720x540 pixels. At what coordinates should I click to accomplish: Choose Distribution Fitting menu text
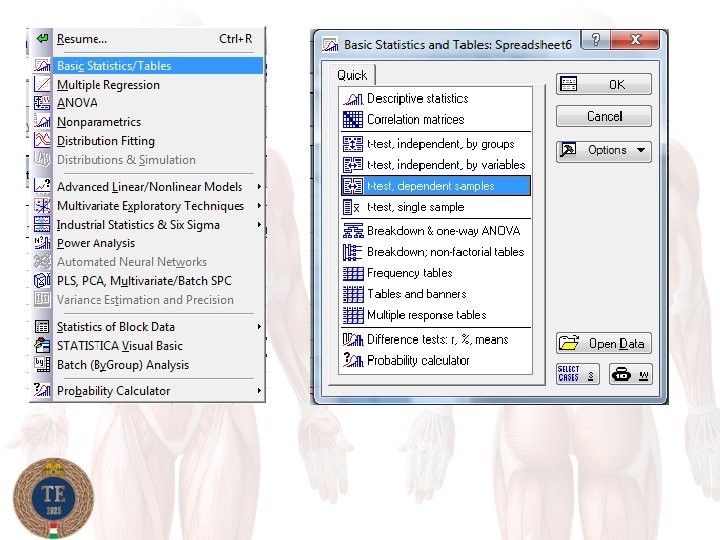106,141
